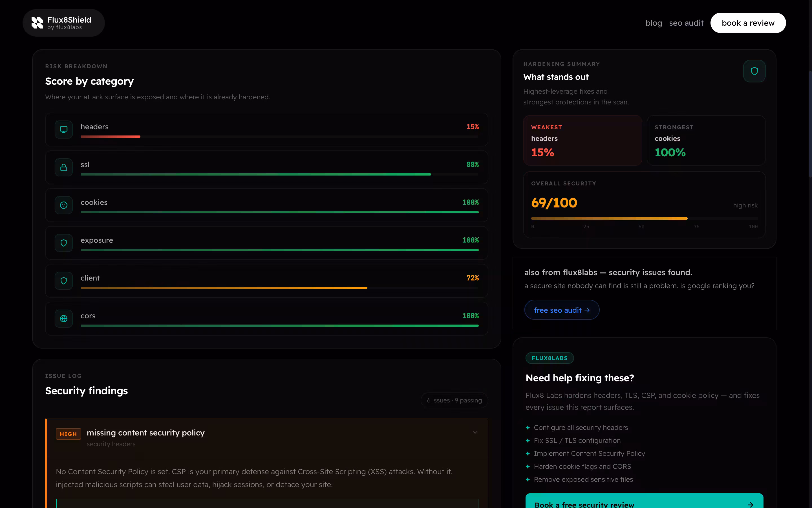The width and height of the screenshot is (812, 508).
Task: Click the exposure 100% progress bar
Action: pos(279,250)
